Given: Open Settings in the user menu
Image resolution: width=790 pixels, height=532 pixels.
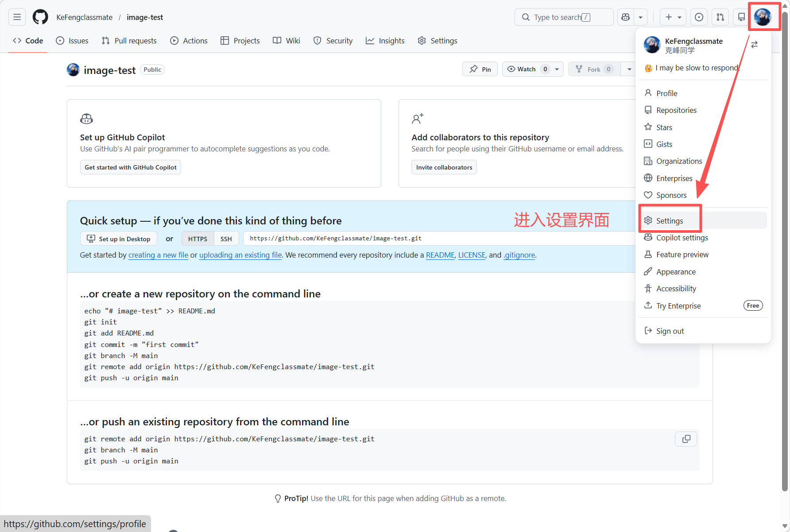Looking at the screenshot, I should coord(703,220).
